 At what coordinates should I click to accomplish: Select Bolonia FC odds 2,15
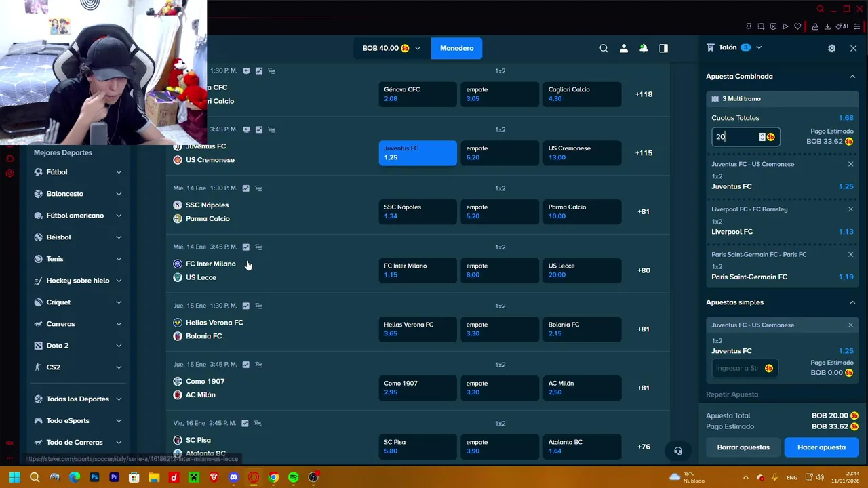(x=582, y=329)
